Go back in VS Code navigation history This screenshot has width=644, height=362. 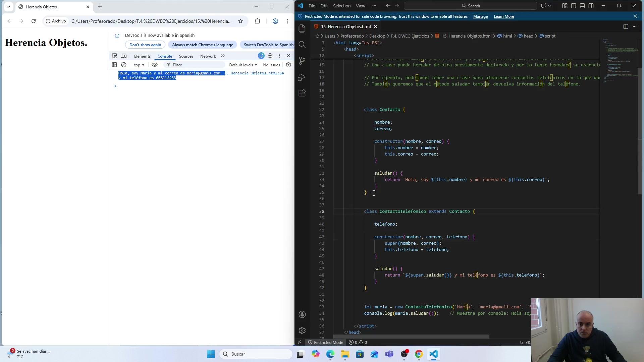[x=388, y=6]
